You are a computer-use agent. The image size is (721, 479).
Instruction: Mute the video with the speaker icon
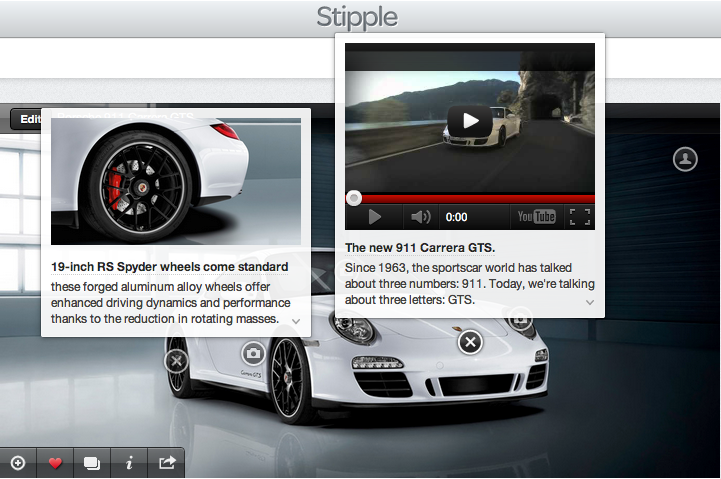[420, 217]
